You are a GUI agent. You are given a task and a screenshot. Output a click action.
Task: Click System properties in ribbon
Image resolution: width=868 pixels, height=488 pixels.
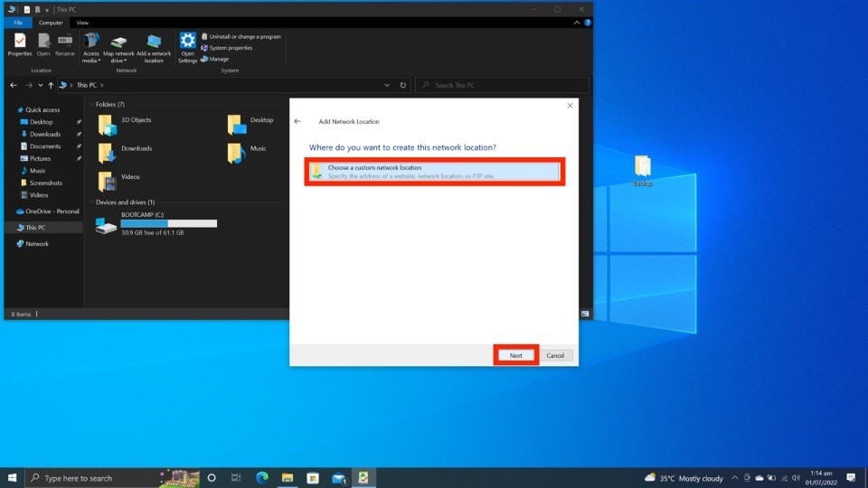pyautogui.click(x=226, y=48)
